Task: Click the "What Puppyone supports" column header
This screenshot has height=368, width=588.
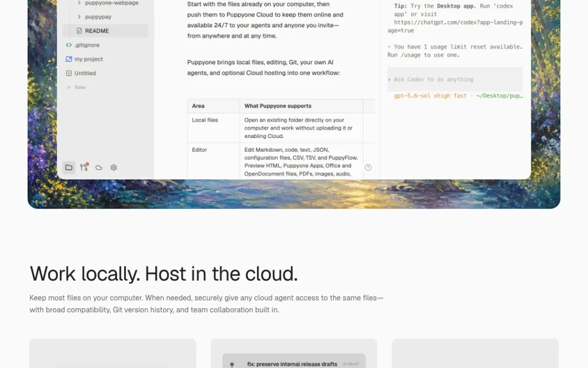Action: (301, 106)
